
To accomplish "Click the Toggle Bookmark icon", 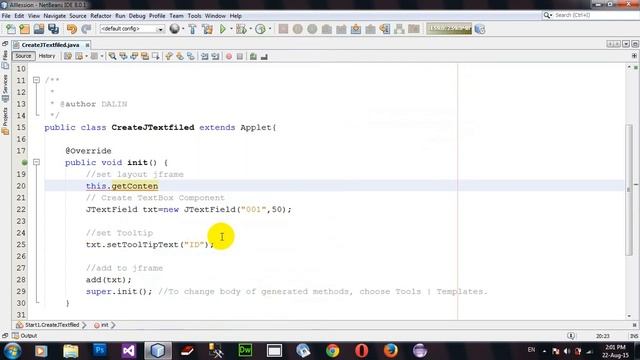I will (191, 56).
